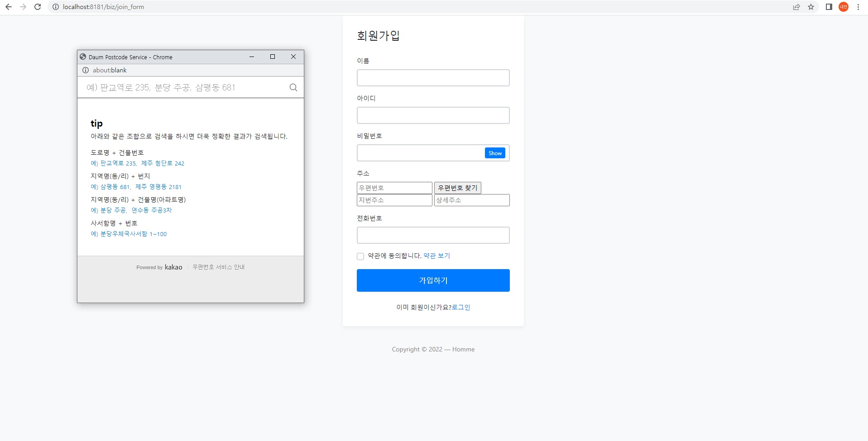Check the 약관에 동의합니다 checkbox

pyautogui.click(x=360, y=256)
